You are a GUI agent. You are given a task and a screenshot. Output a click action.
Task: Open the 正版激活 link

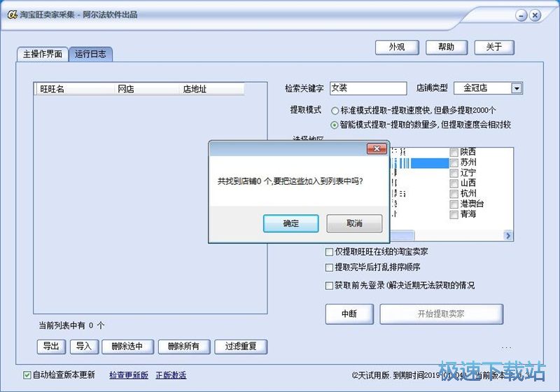[171, 375]
